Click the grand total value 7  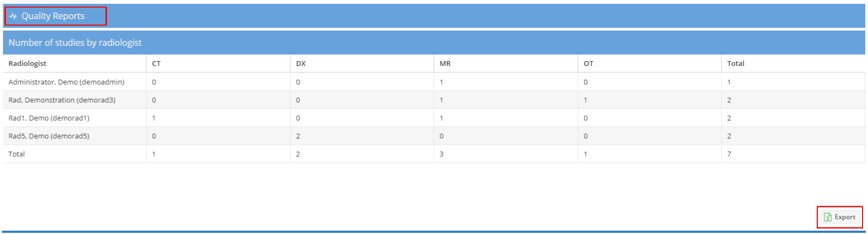(x=729, y=154)
